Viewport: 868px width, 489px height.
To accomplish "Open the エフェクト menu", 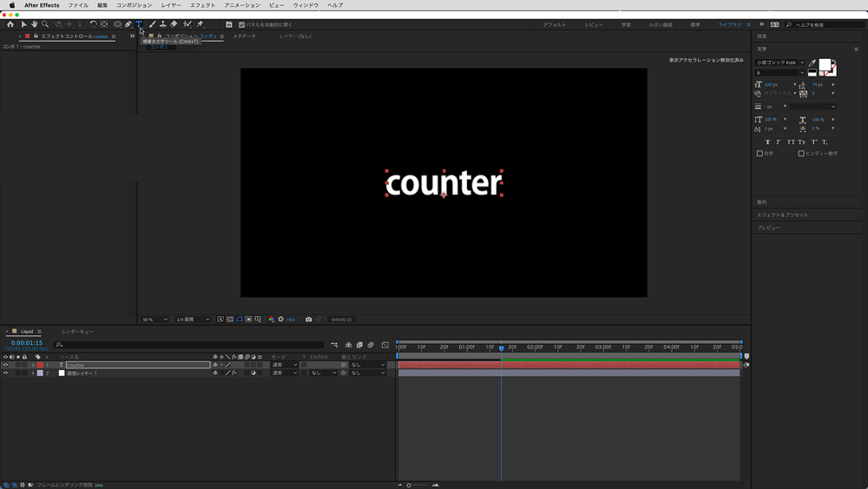I will click(202, 5).
